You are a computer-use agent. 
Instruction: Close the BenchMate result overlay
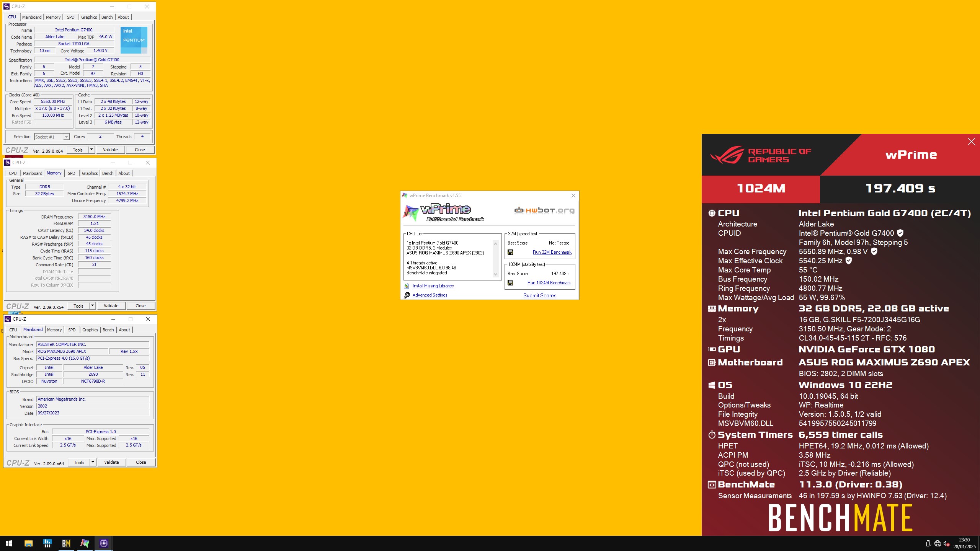[971, 142]
